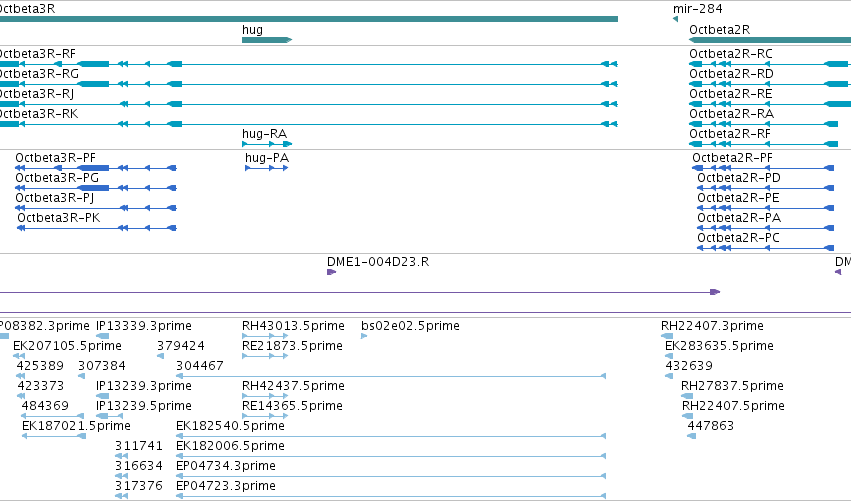This screenshot has width=851, height=501.
Task: Select the 379424 feature label
Action: [181, 346]
